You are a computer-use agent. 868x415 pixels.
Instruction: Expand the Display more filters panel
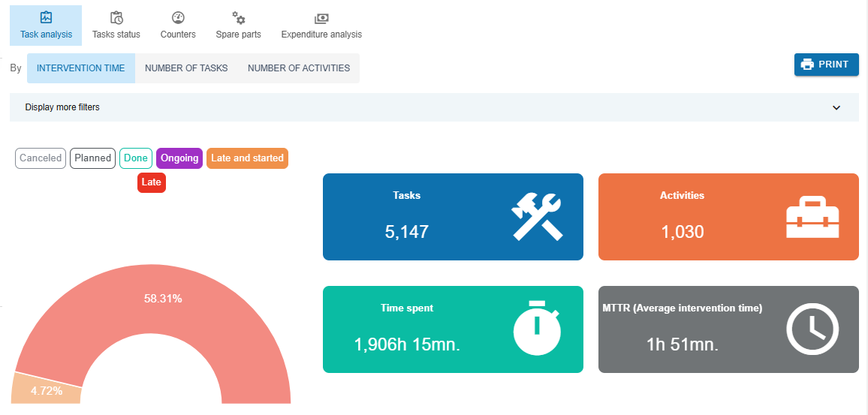[434, 107]
